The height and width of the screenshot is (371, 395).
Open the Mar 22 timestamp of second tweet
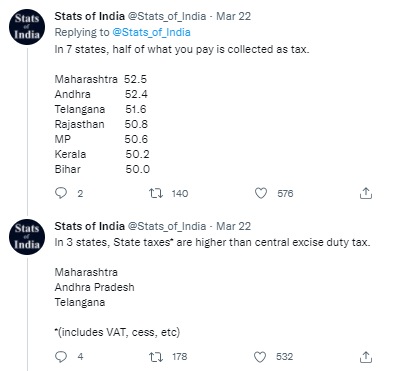coord(233,226)
